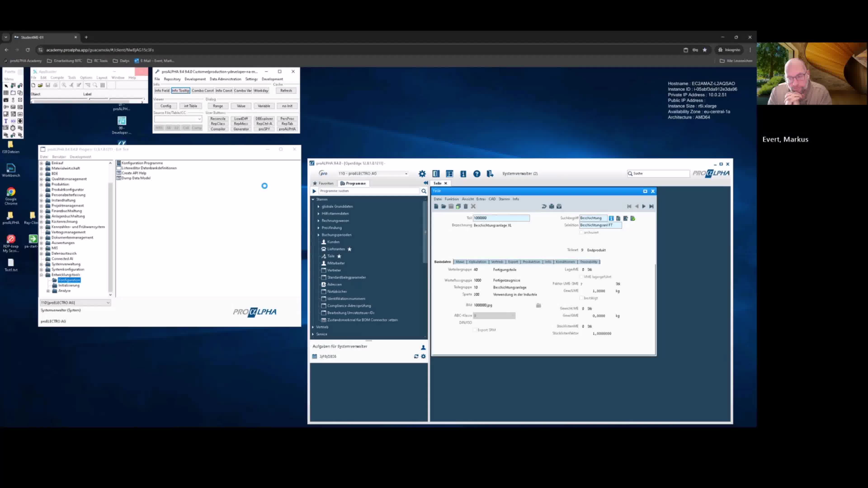The width and height of the screenshot is (868, 488).
Task: Click the question mark help icon
Action: (476, 174)
